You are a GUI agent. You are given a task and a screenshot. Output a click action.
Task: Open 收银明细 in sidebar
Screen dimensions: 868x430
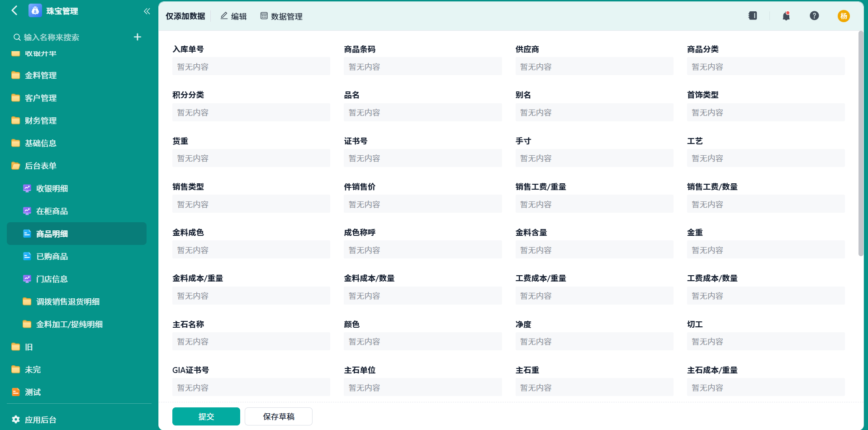[76, 188]
